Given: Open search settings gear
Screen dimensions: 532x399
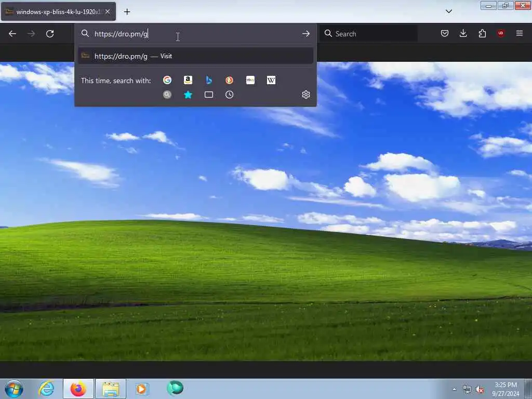Looking at the screenshot, I should coord(305,95).
